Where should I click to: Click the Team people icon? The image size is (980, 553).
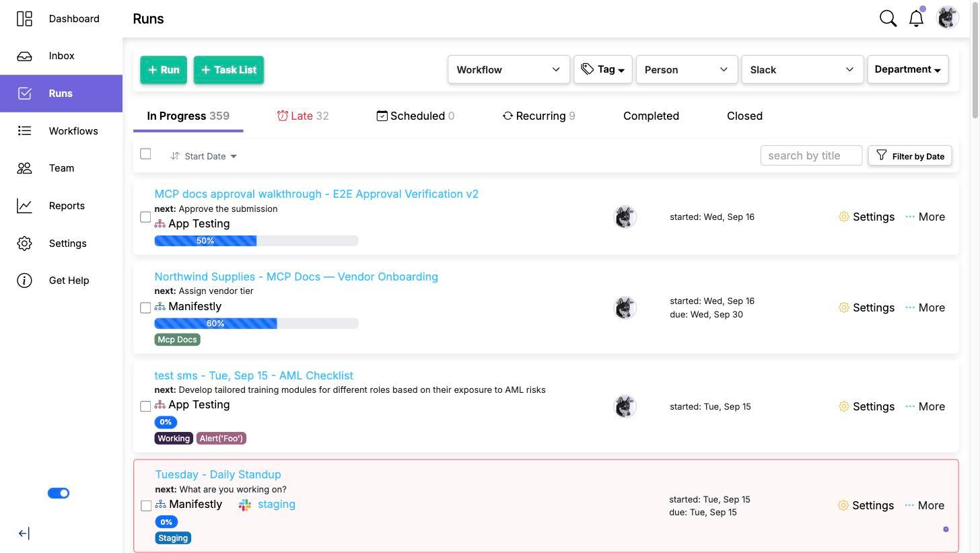pos(24,168)
